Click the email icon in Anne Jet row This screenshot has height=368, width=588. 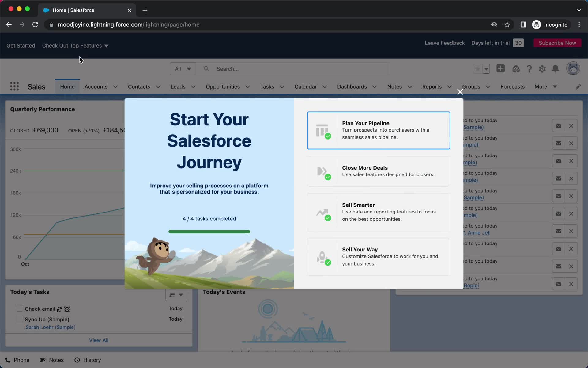[x=559, y=231]
